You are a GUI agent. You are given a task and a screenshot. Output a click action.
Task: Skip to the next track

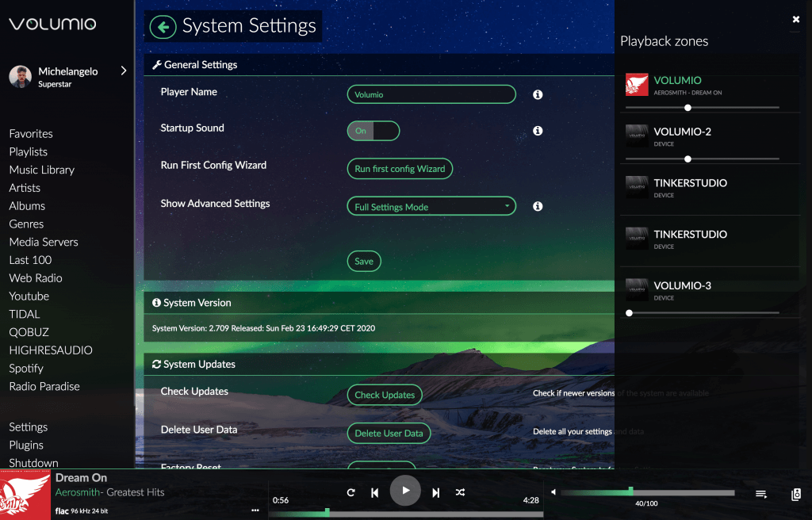tap(435, 492)
